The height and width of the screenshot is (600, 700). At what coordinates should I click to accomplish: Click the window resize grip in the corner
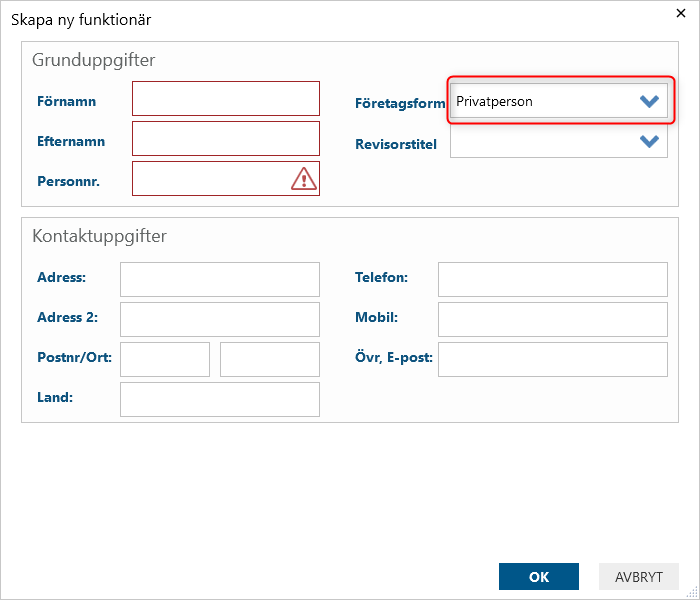692,592
